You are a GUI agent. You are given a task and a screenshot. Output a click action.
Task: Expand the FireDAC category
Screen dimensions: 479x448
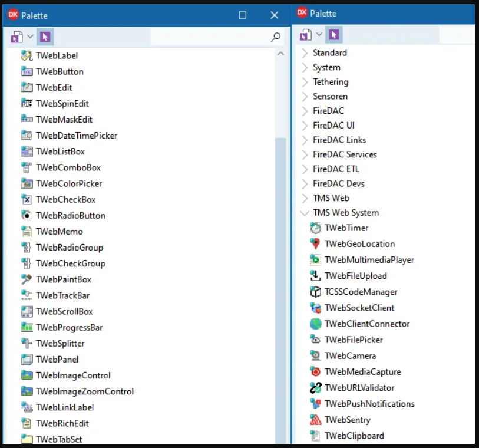click(x=304, y=111)
